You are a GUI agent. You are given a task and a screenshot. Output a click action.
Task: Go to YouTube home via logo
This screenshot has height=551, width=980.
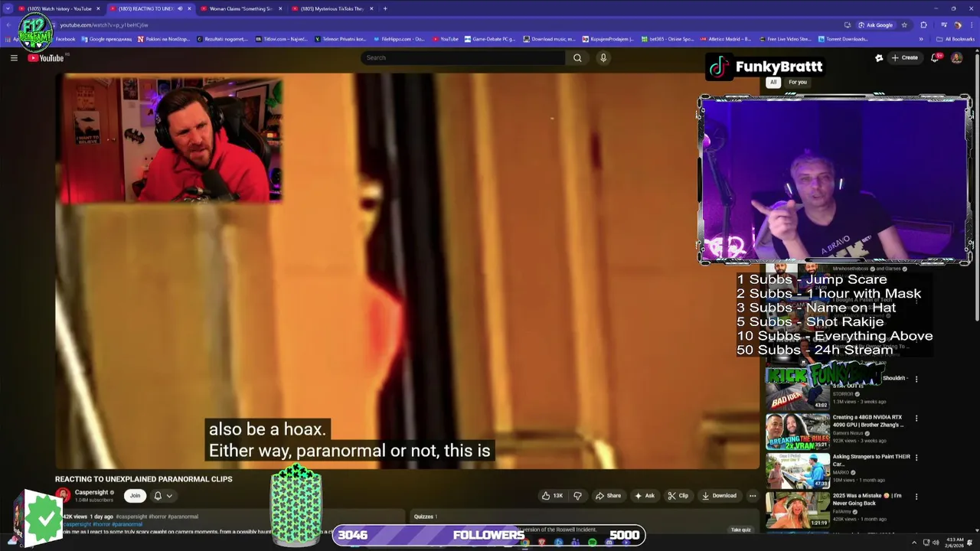click(47, 58)
